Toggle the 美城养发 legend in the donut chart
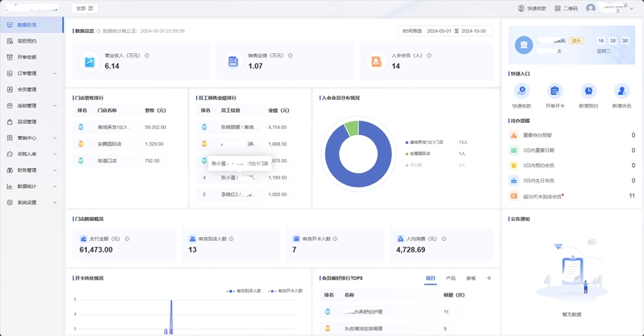The height and width of the screenshot is (336, 644). pyautogui.click(x=424, y=142)
